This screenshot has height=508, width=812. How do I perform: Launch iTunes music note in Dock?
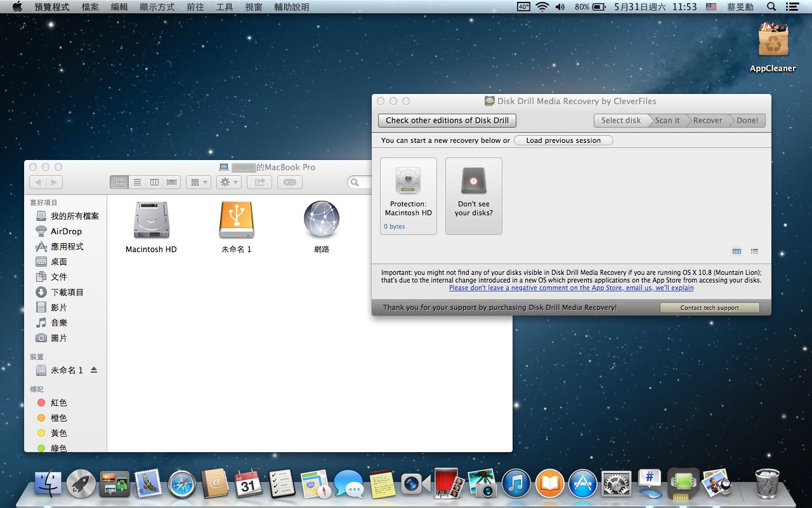coord(516,485)
